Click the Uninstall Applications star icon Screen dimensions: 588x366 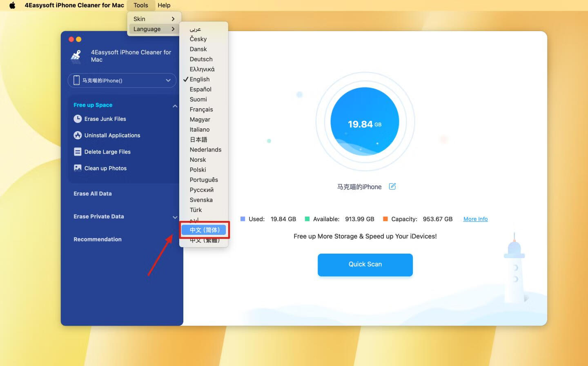pos(78,135)
